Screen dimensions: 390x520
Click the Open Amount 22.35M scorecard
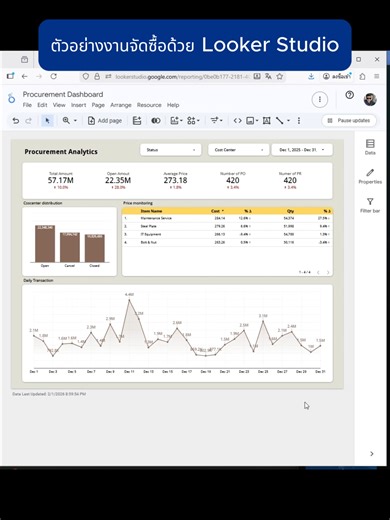coord(118,181)
